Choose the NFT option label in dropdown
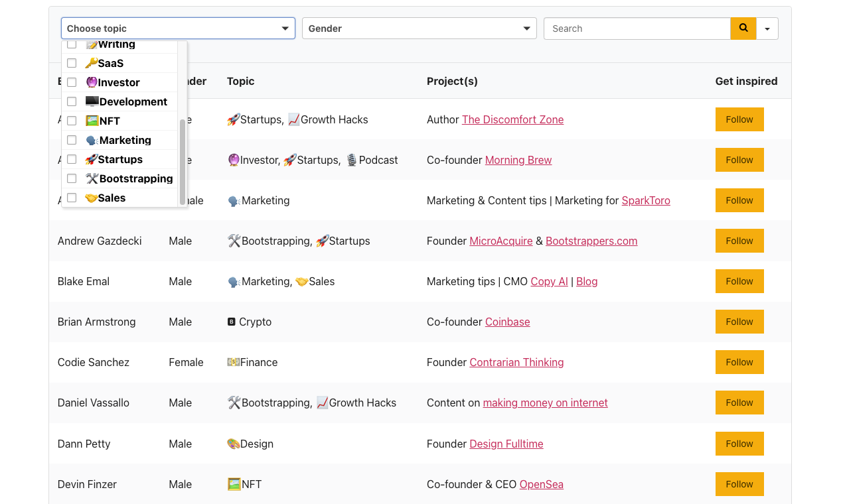This screenshot has height=504, width=843. pos(110,121)
